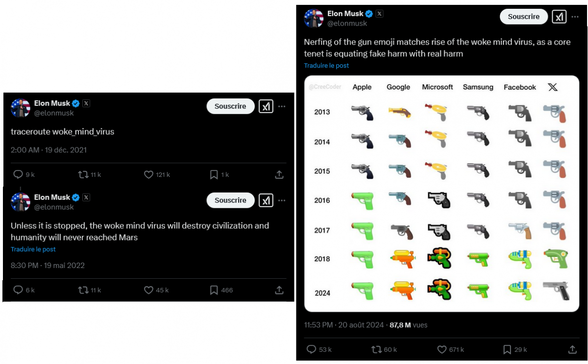Click Grok icon on gun emoji tweet
588x364 pixels.
pyautogui.click(x=559, y=17)
